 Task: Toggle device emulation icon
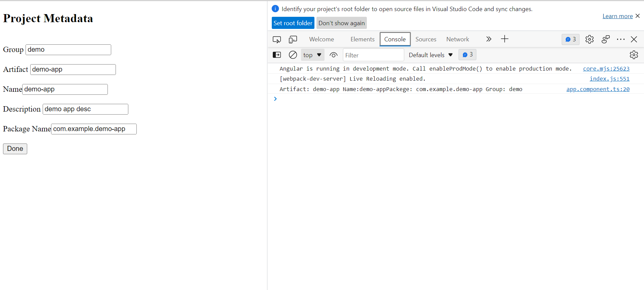click(x=293, y=39)
